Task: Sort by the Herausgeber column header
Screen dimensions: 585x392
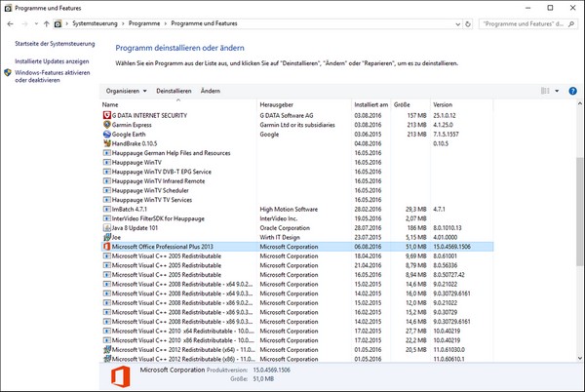Action: [x=304, y=104]
